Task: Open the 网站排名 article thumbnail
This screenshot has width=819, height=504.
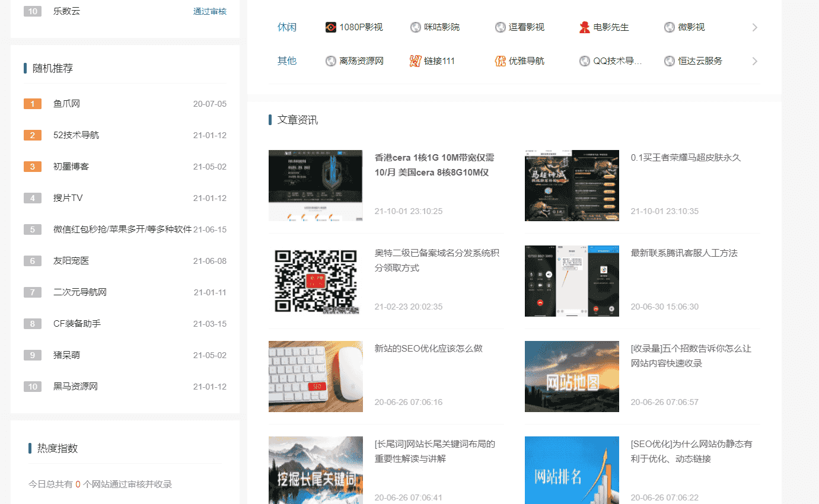Action: coord(572,470)
